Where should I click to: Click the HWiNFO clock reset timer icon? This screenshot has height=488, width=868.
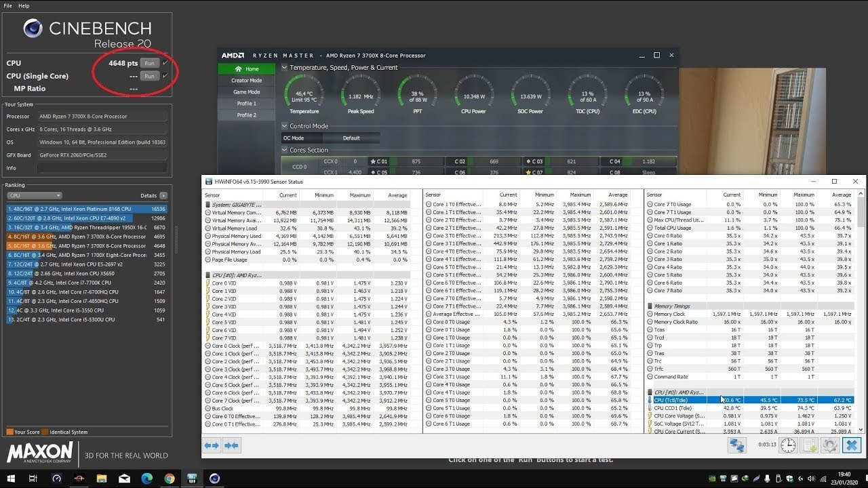coord(788,445)
